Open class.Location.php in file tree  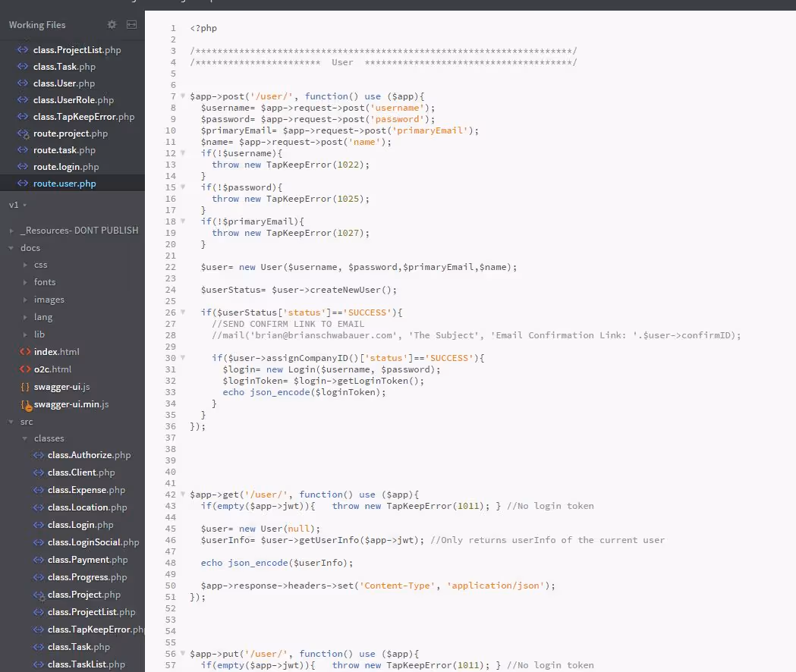click(87, 507)
